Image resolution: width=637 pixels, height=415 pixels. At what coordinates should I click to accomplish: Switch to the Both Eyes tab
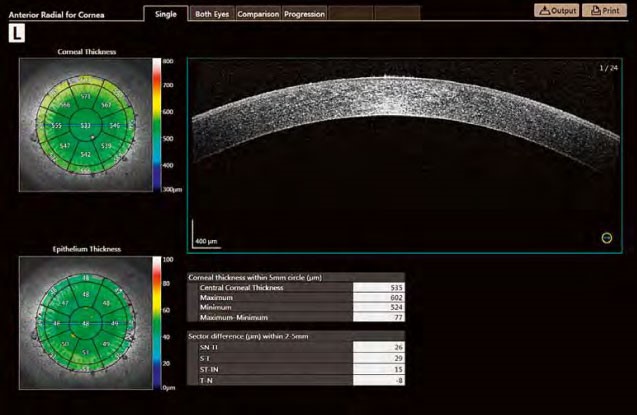click(x=211, y=14)
